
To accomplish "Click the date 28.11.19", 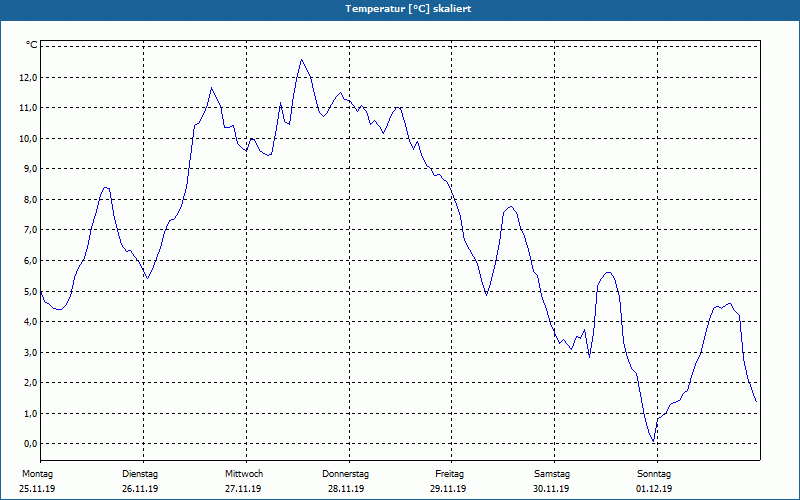I will [x=346, y=489].
